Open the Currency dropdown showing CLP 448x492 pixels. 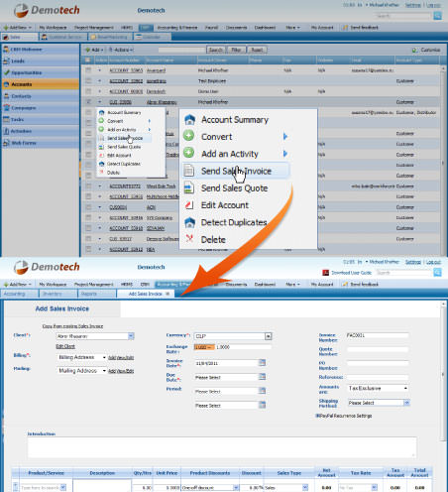269,336
